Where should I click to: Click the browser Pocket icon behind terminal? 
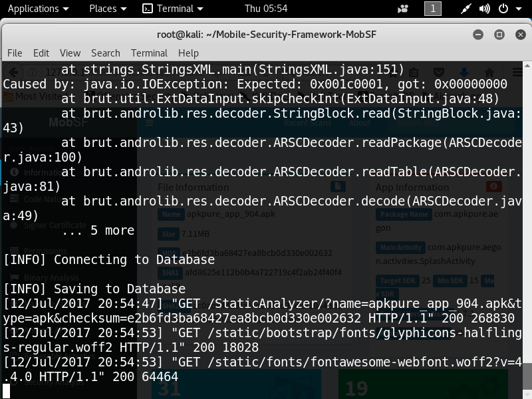tap(439, 72)
